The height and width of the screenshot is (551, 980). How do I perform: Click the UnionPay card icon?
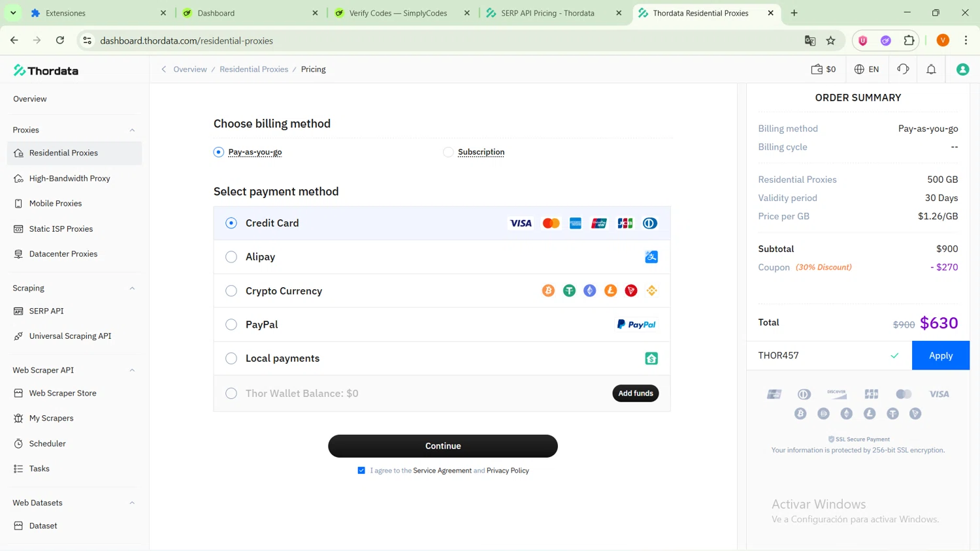599,223
